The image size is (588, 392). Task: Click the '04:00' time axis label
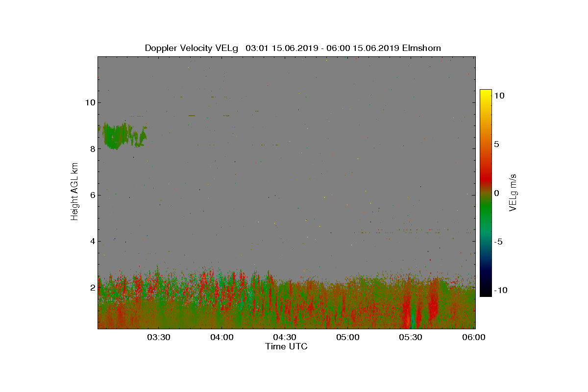click(222, 337)
